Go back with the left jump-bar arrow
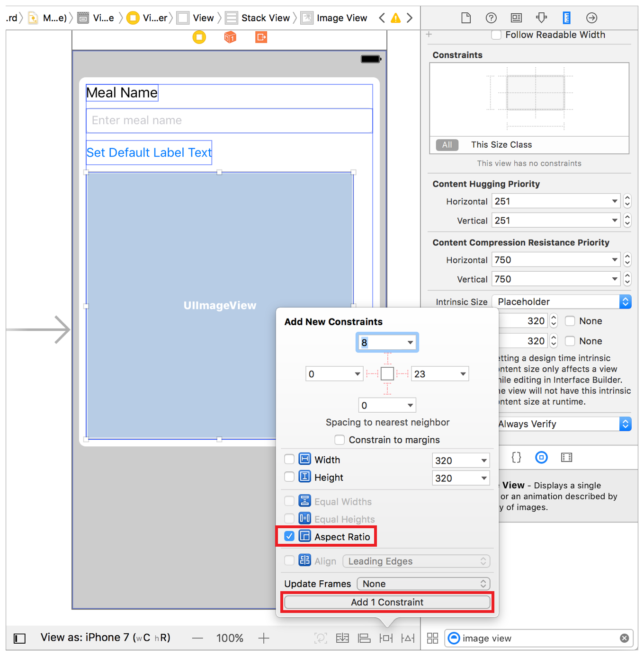The width and height of the screenshot is (644, 656). tap(382, 18)
